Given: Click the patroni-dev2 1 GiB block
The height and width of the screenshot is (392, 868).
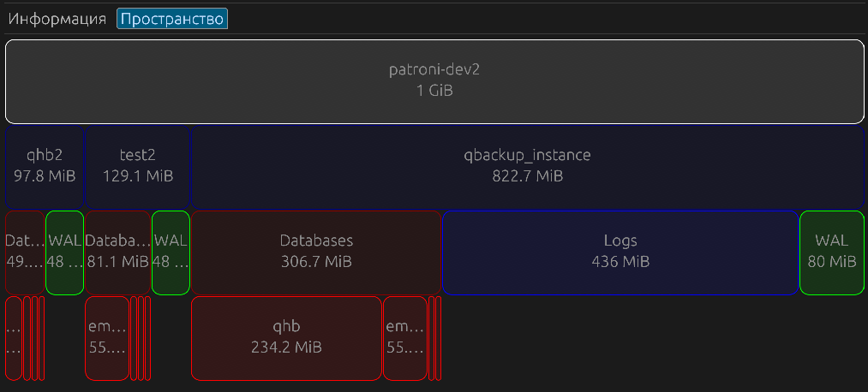Looking at the screenshot, I should (x=434, y=80).
